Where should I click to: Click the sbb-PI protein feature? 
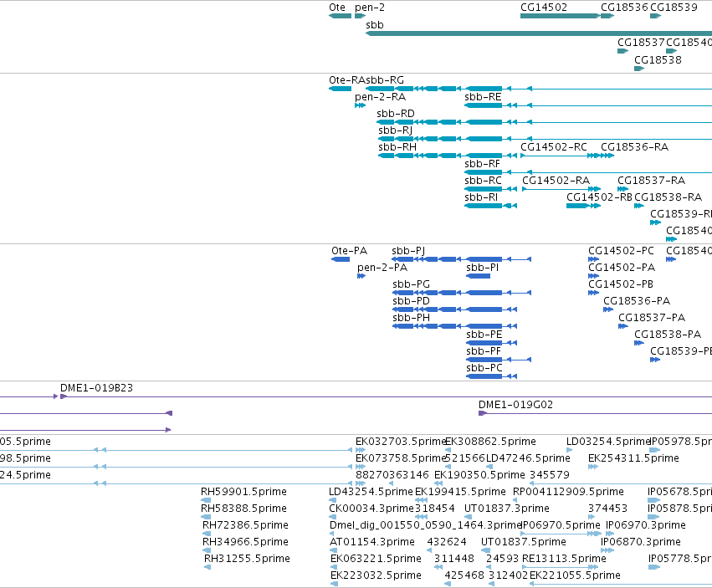tap(478, 276)
